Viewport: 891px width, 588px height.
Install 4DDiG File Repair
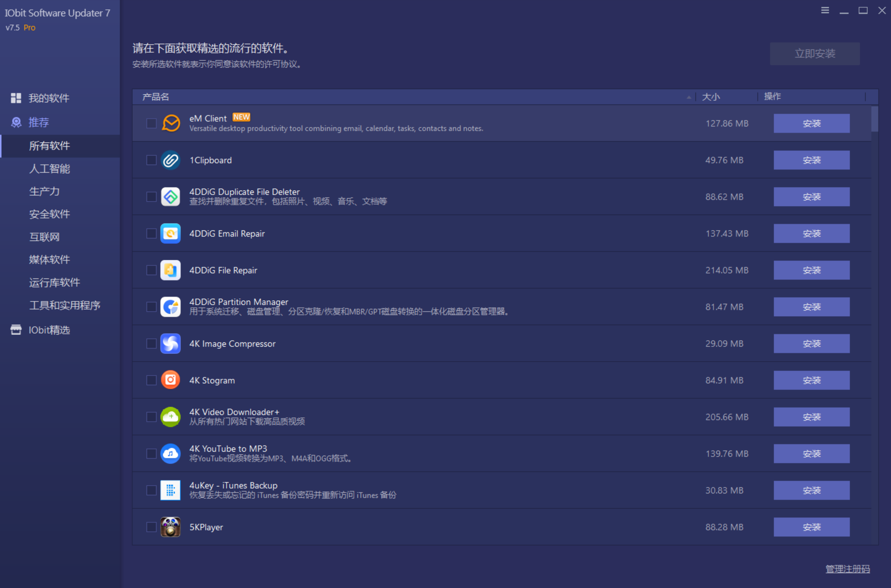[811, 270]
